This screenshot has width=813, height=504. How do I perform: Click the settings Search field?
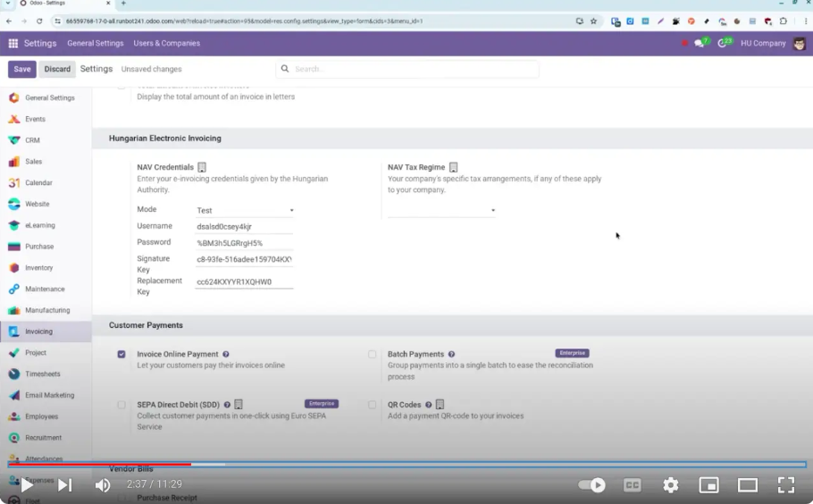[407, 69]
